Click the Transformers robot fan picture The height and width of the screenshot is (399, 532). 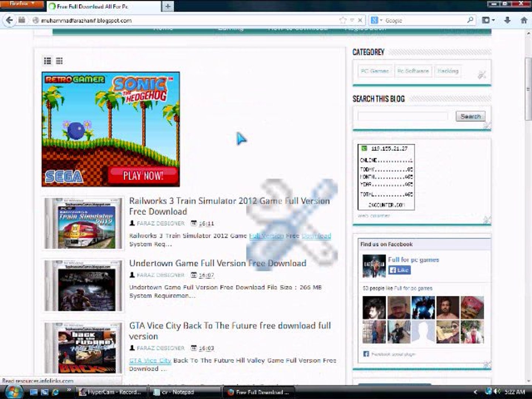[x=423, y=307]
